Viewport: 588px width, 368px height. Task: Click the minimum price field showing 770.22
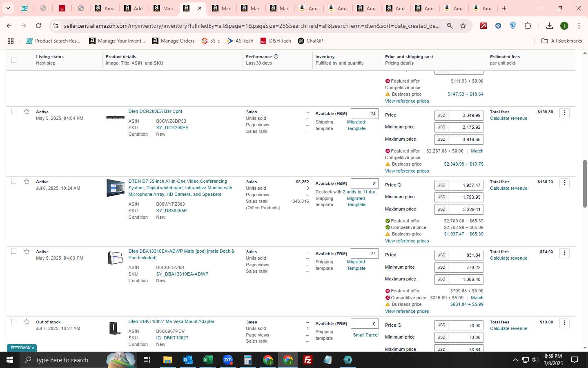[x=465, y=267]
